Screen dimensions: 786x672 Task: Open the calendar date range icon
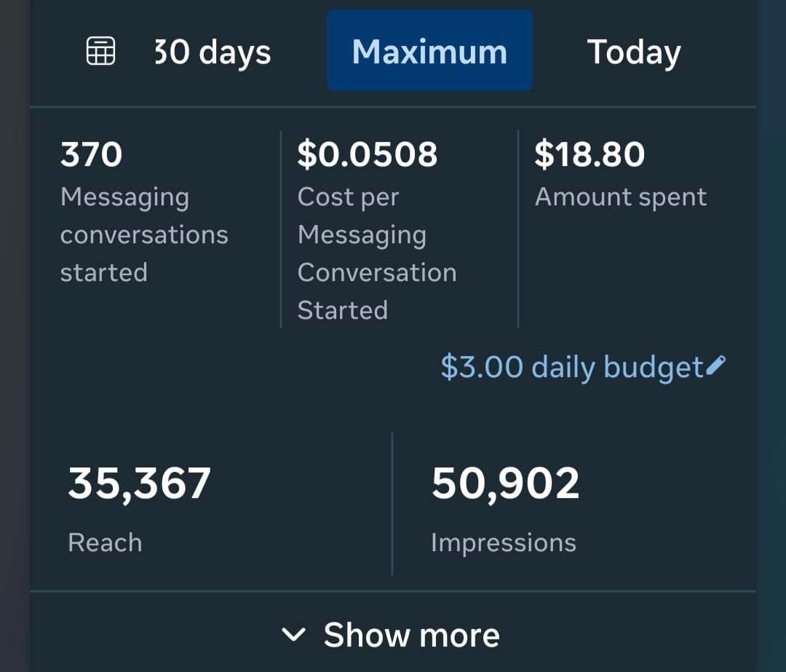(100, 52)
